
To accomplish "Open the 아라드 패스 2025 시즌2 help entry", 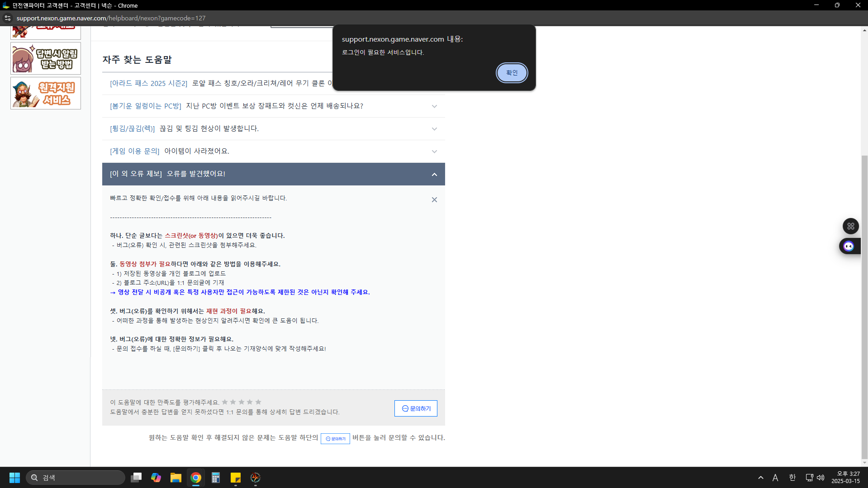I will tap(217, 84).
